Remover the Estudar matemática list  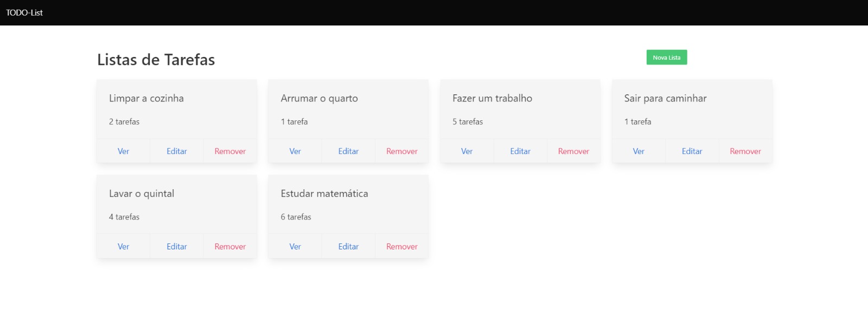click(401, 246)
